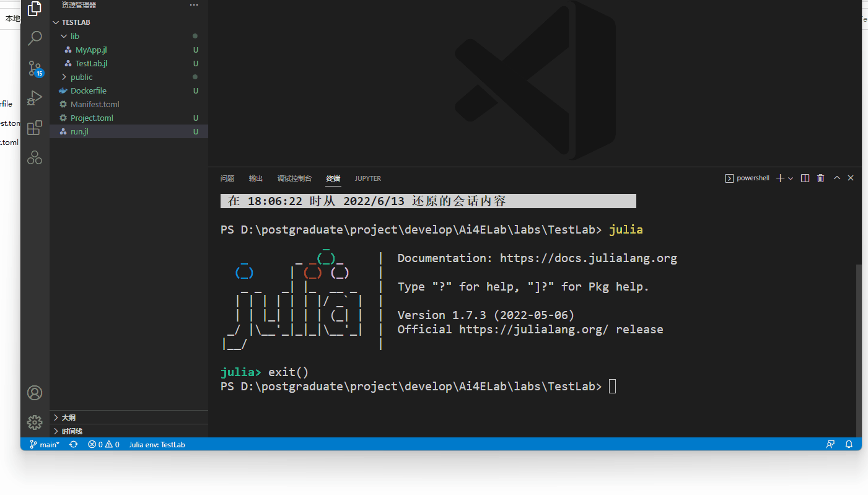Image resolution: width=868 pixels, height=495 pixels.
Task: Click the 资源管理器 explorer title
Action: 79,5
